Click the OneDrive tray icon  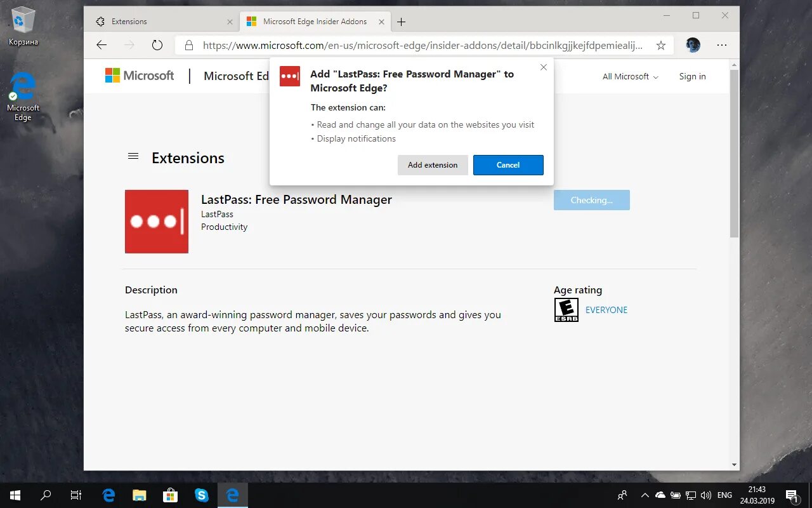(x=660, y=495)
